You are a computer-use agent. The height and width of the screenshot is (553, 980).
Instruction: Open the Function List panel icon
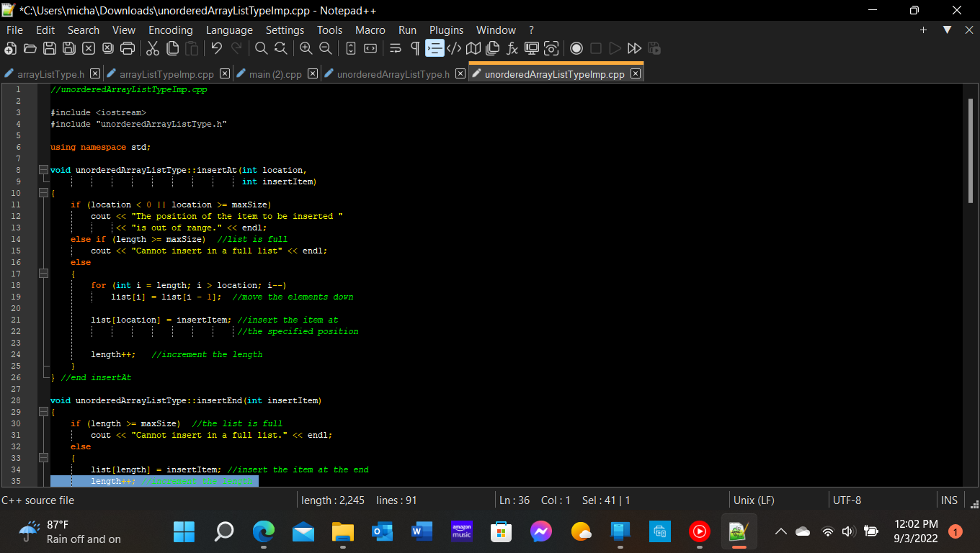[512, 48]
